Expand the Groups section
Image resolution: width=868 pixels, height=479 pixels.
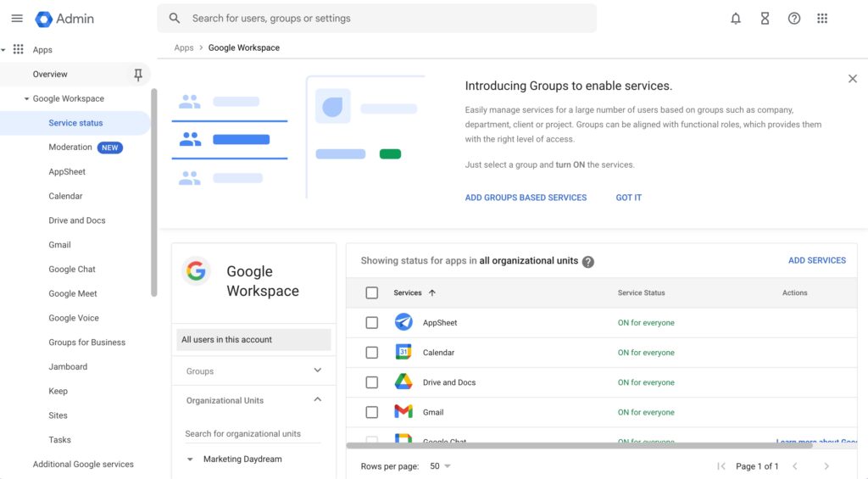tap(317, 370)
